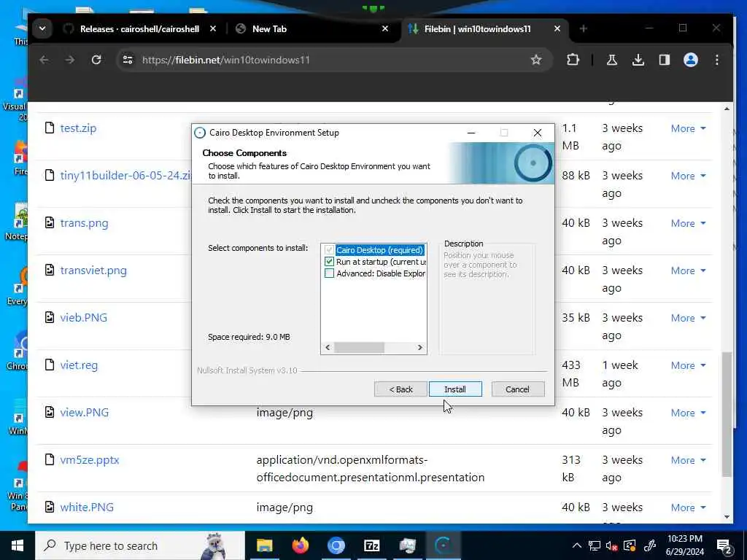Switch to Filebin win10towindows11 tab
This screenshot has height=560, width=747.
coord(485,29)
